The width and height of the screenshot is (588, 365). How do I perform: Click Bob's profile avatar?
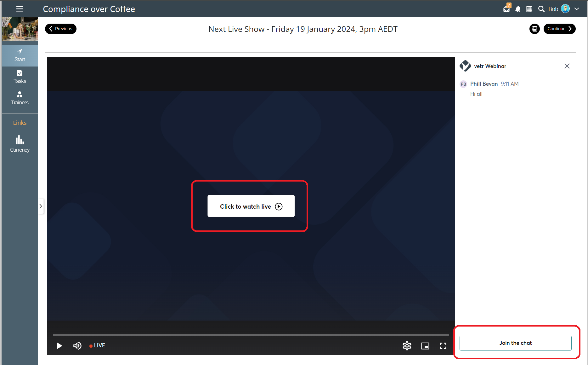565,9
